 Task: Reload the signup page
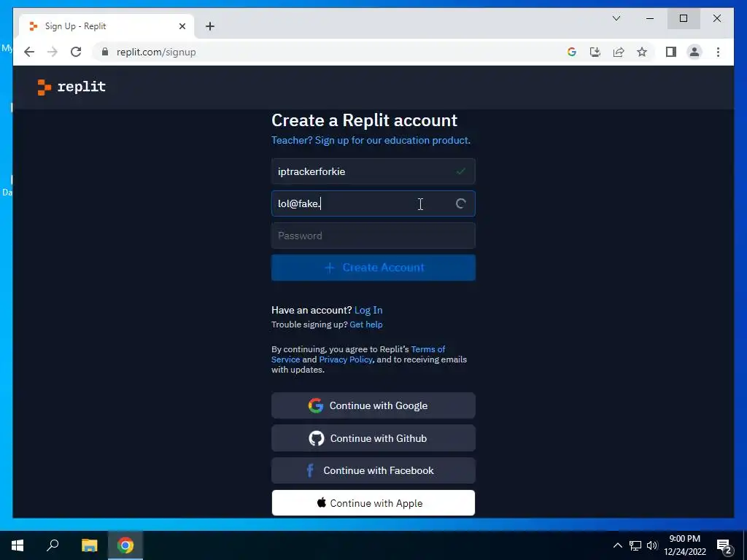pyautogui.click(x=76, y=52)
